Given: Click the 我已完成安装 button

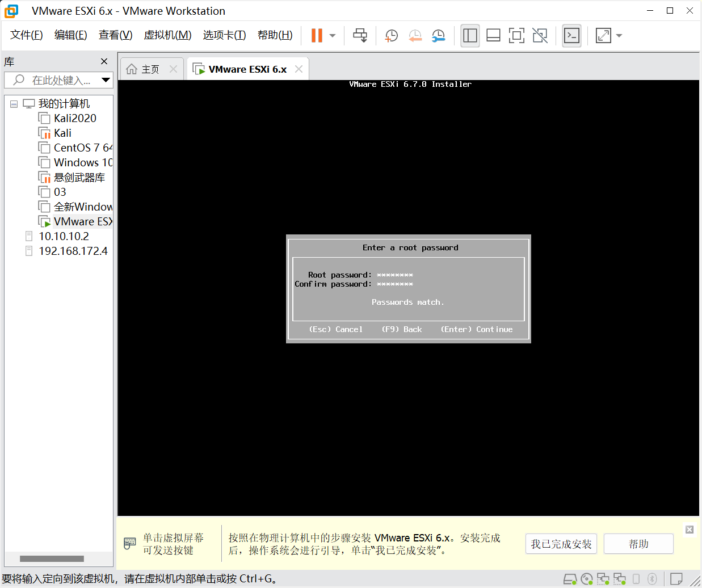Looking at the screenshot, I should [561, 544].
